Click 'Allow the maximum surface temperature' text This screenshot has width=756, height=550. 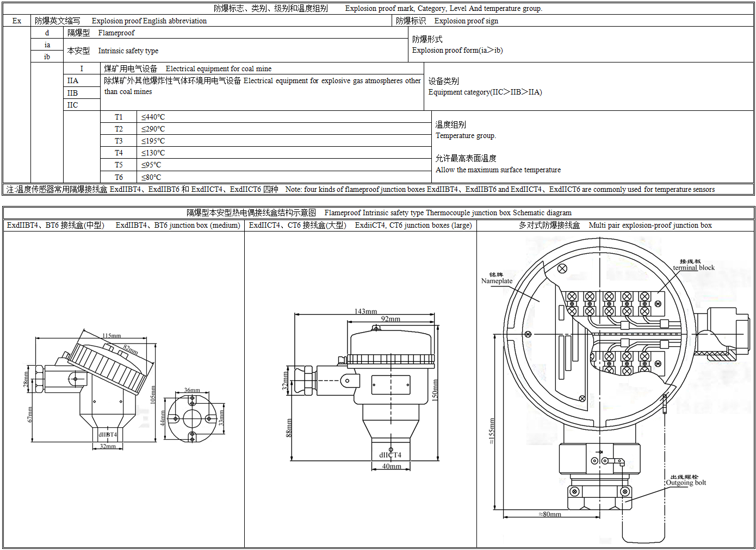click(x=498, y=170)
